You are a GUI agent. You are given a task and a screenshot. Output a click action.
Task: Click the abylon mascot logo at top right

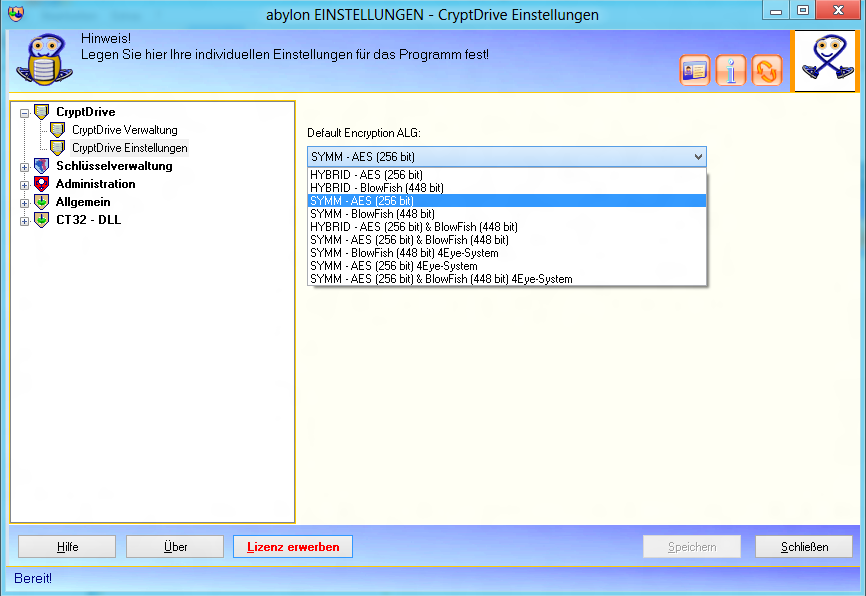pos(825,61)
